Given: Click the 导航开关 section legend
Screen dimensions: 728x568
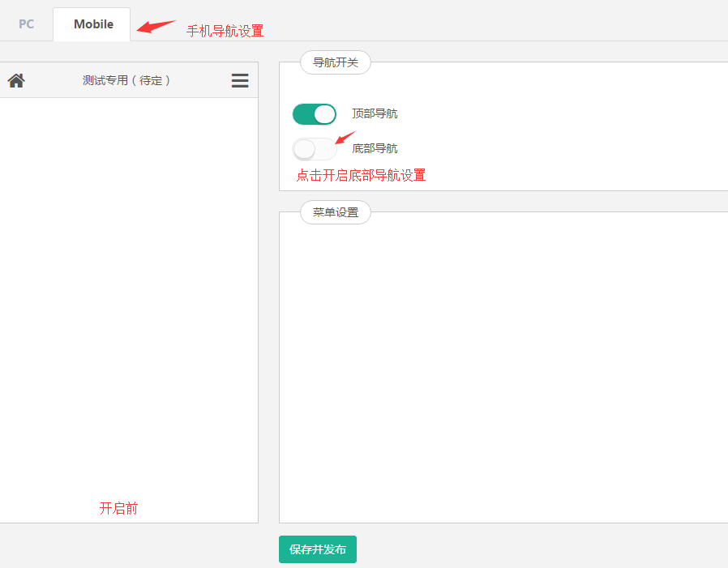Looking at the screenshot, I should tap(335, 62).
